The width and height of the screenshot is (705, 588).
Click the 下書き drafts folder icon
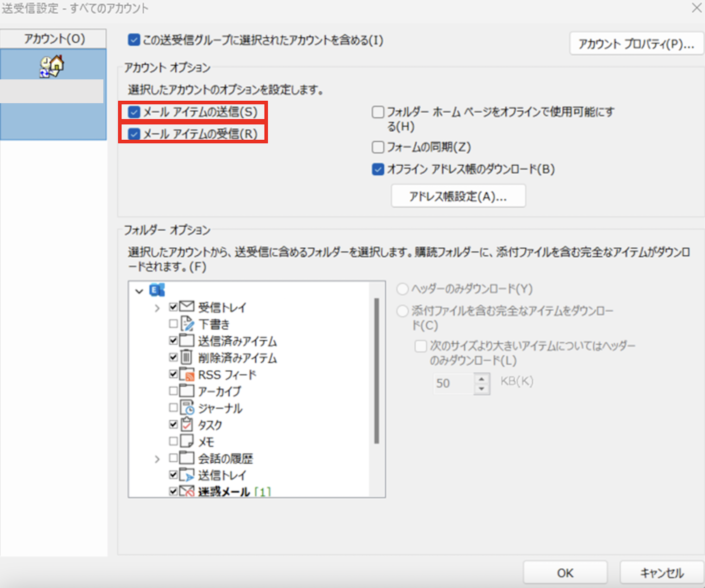click(187, 324)
